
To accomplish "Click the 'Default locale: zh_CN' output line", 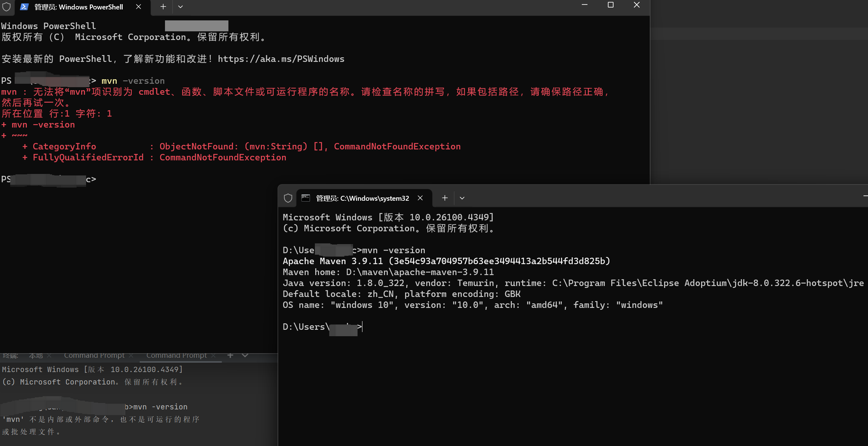I will pyautogui.click(x=402, y=294).
